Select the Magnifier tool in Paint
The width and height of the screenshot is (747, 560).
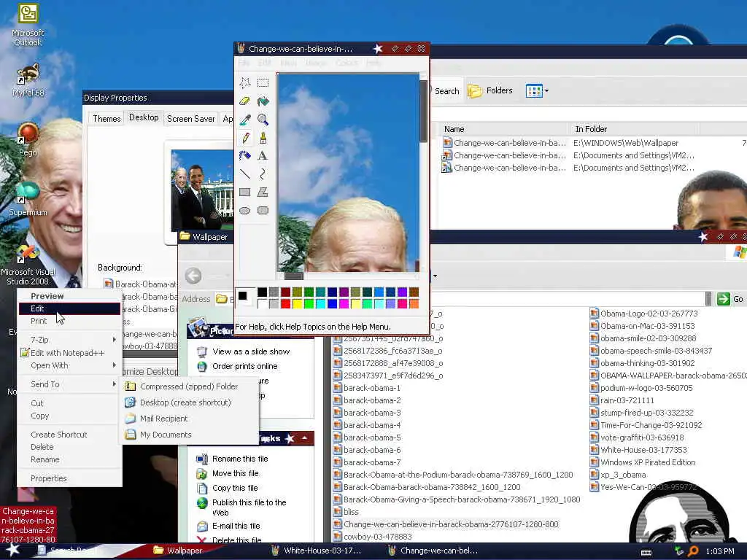(x=263, y=119)
